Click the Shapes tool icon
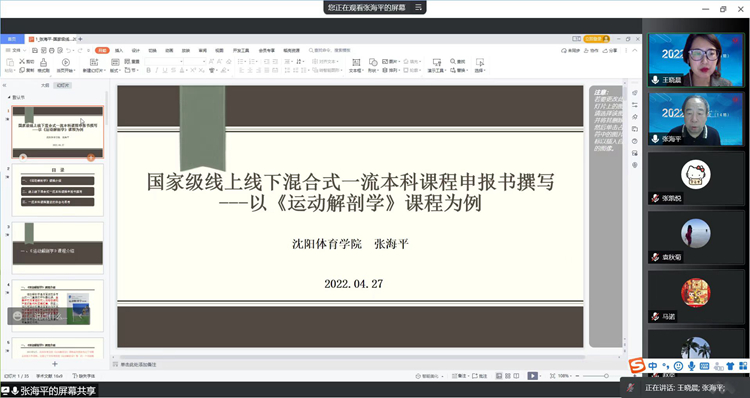 (373, 62)
